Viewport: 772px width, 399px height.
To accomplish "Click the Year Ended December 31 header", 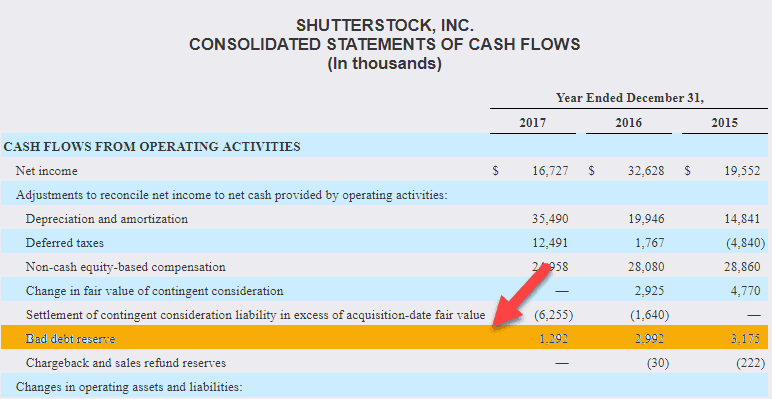I will 630,98.
